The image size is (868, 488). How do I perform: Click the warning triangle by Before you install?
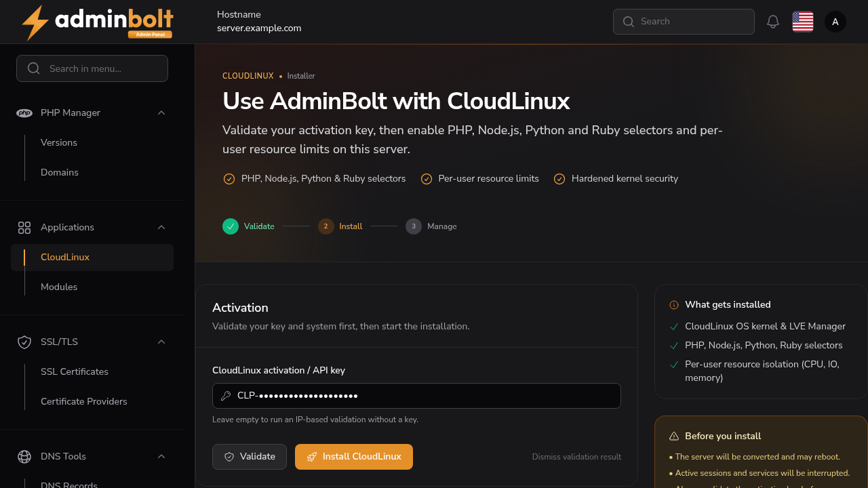tap(674, 436)
